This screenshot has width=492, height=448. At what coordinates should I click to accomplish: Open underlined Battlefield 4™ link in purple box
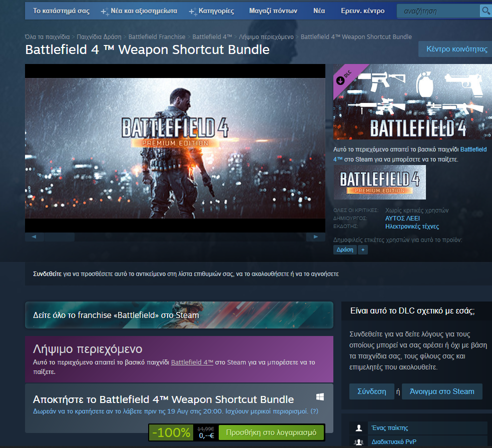tap(192, 362)
